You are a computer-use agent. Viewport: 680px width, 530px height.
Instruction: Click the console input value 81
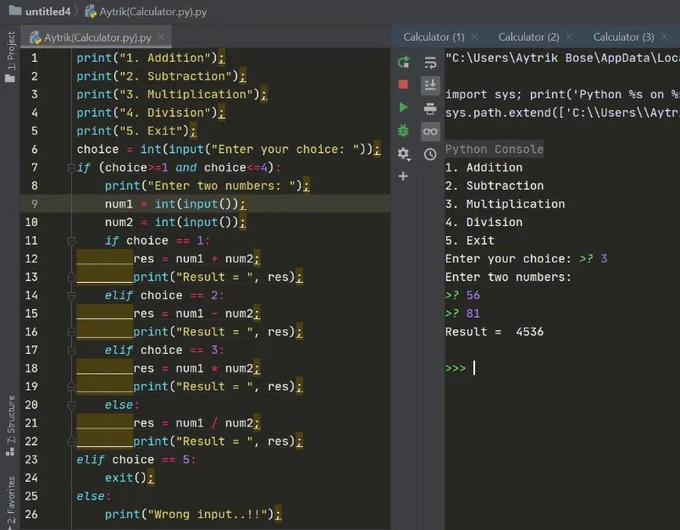click(473, 314)
